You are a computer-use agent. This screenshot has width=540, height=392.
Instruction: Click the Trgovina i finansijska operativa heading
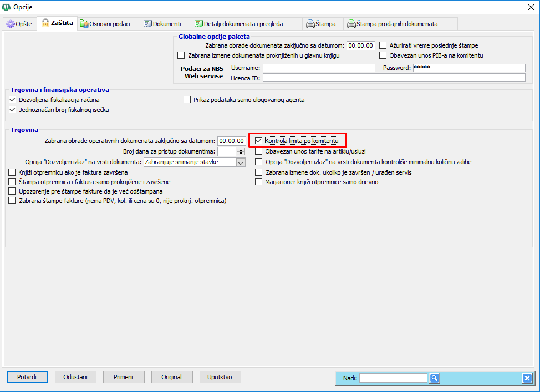click(59, 90)
